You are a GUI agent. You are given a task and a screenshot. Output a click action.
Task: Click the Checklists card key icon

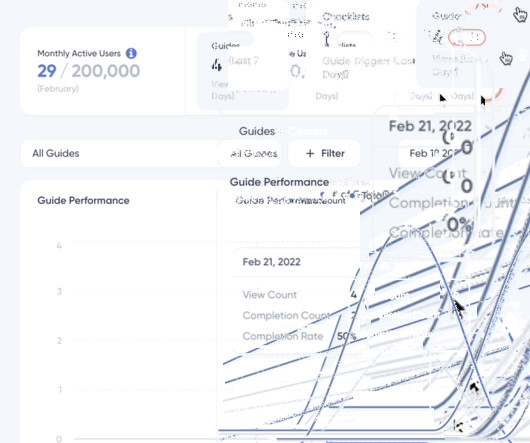point(327,39)
